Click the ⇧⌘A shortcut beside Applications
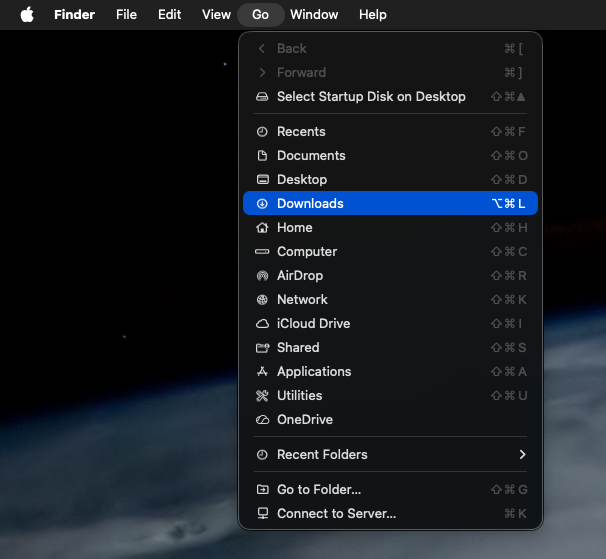 (509, 372)
